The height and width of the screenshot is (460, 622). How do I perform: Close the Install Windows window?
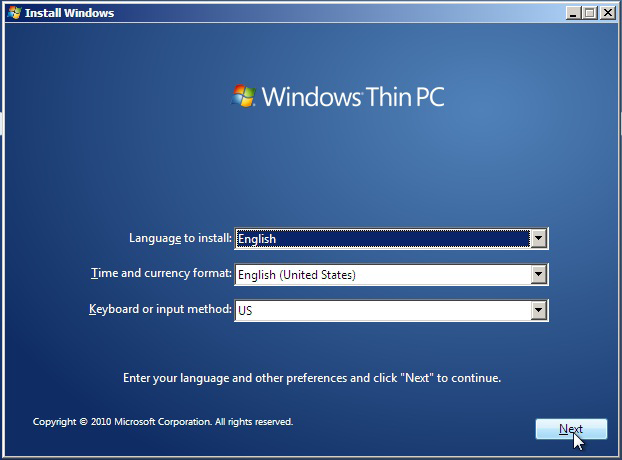[608, 13]
